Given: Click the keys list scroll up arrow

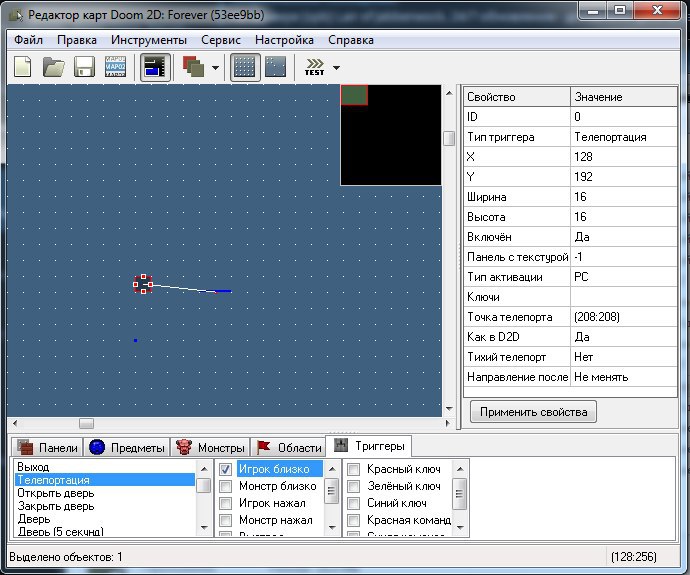Looking at the screenshot, I should point(460,469).
